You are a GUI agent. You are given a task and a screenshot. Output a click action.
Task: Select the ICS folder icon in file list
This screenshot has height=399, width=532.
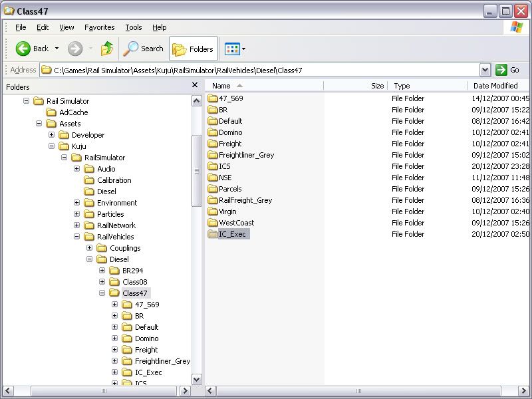pyautogui.click(x=213, y=166)
